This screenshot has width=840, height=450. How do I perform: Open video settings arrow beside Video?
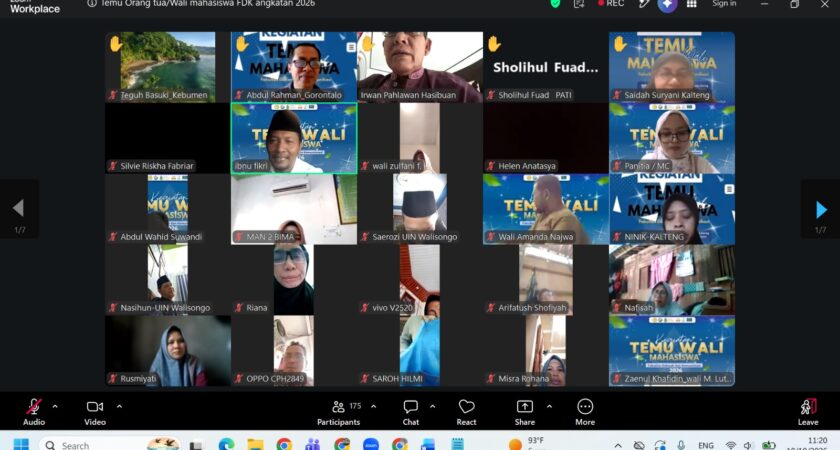[x=119, y=407]
